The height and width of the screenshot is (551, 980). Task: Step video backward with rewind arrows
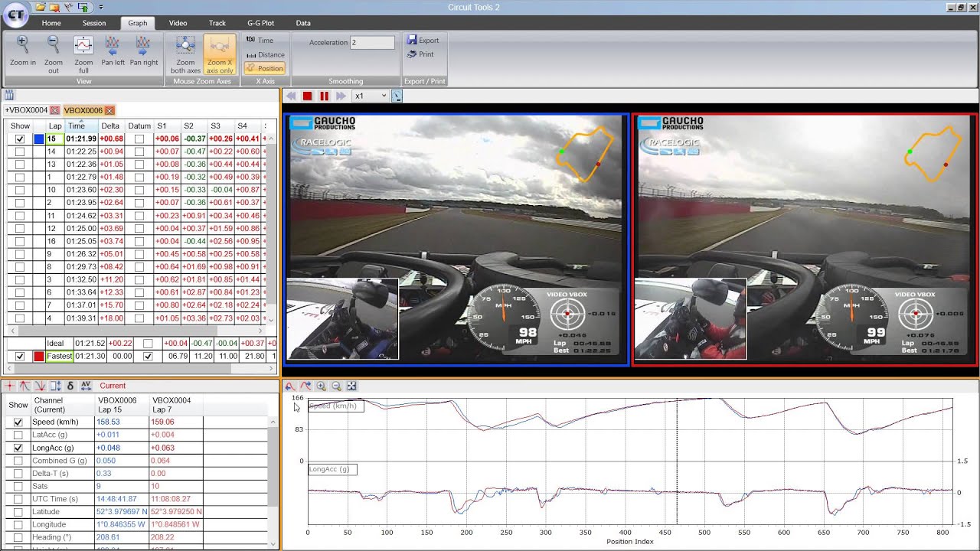tap(291, 96)
